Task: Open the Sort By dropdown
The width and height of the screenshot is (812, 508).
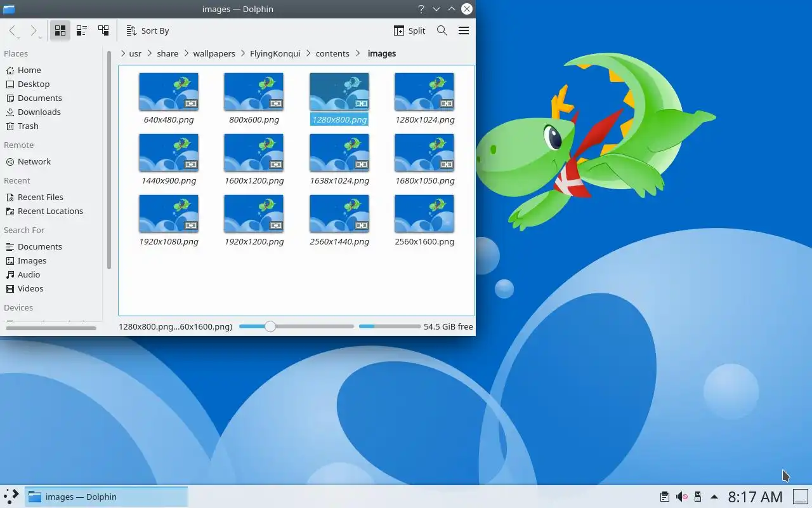Action: (148, 30)
